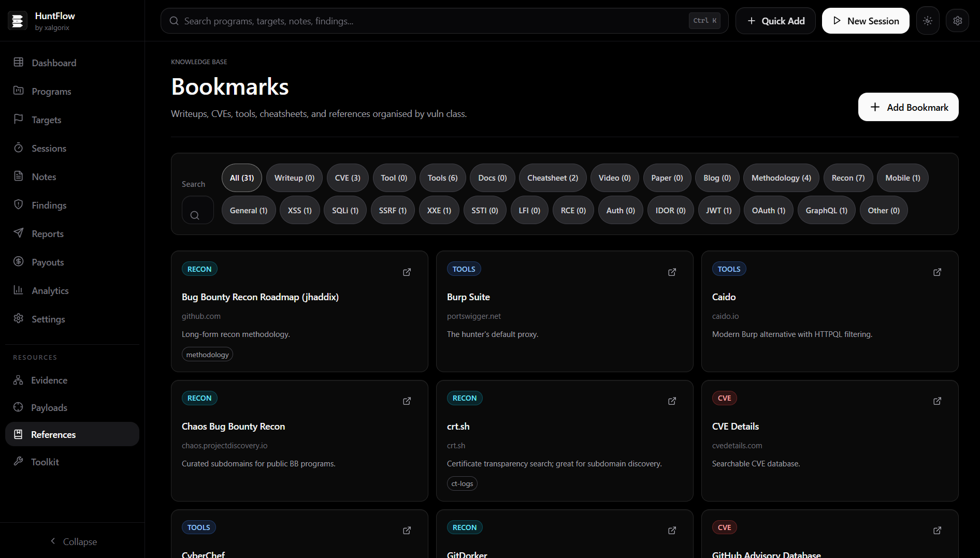Click the Quick Add button

[775, 21]
